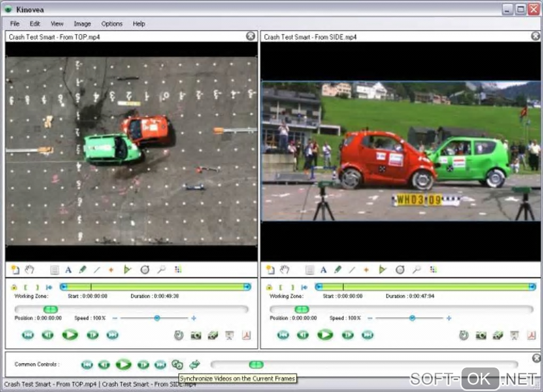Select the text label tool in the TOP video toolbar
543x392 pixels.
[68, 269]
